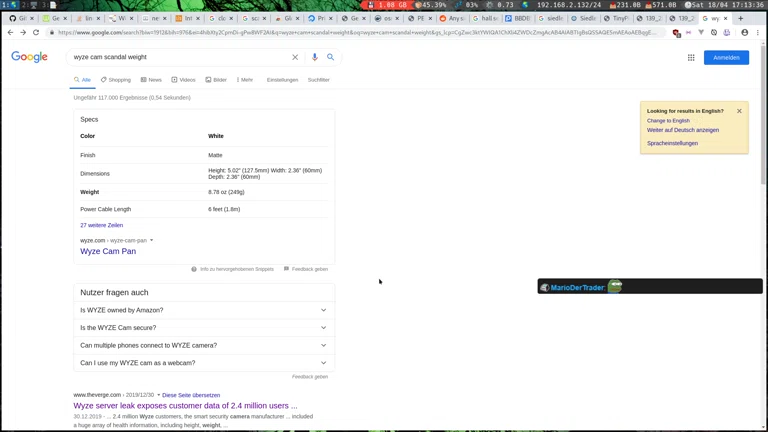This screenshot has height=432, width=768.
Task: Open the wyze.com result dropdown arrow
Action: (151, 240)
